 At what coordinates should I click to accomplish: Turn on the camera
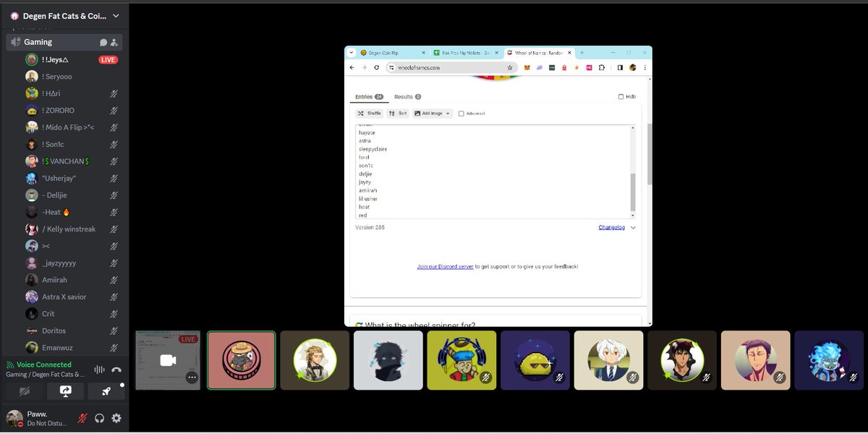coord(25,391)
